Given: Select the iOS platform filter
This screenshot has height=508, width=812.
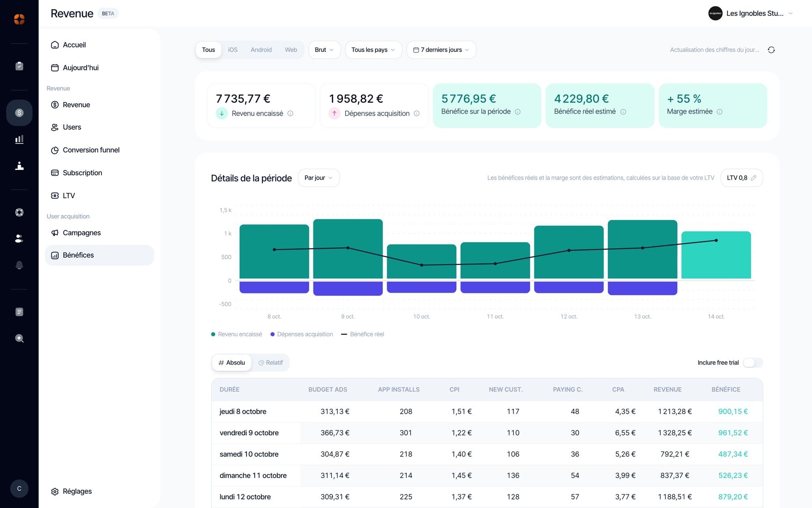Looking at the screenshot, I should (x=233, y=50).
